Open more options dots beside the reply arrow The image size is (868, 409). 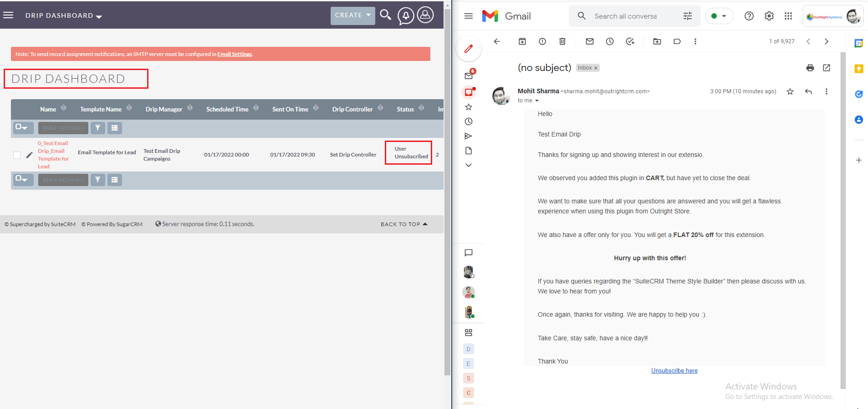tap(827, 91)
